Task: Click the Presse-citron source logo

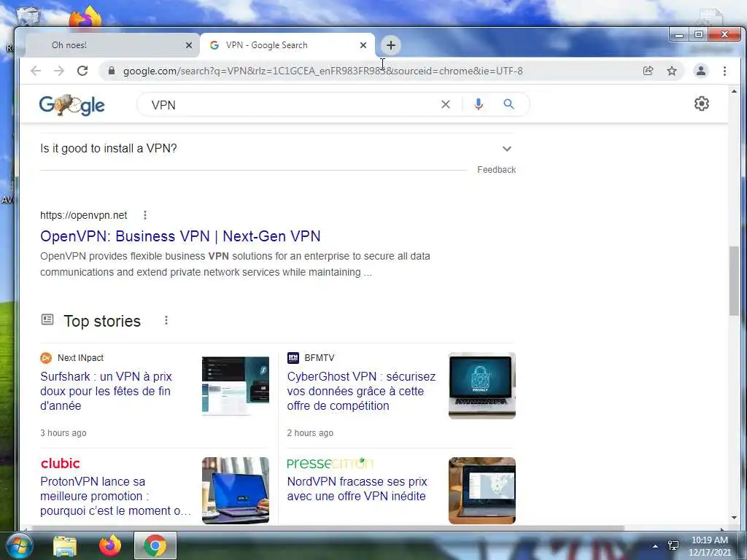Action: point(330,463)
